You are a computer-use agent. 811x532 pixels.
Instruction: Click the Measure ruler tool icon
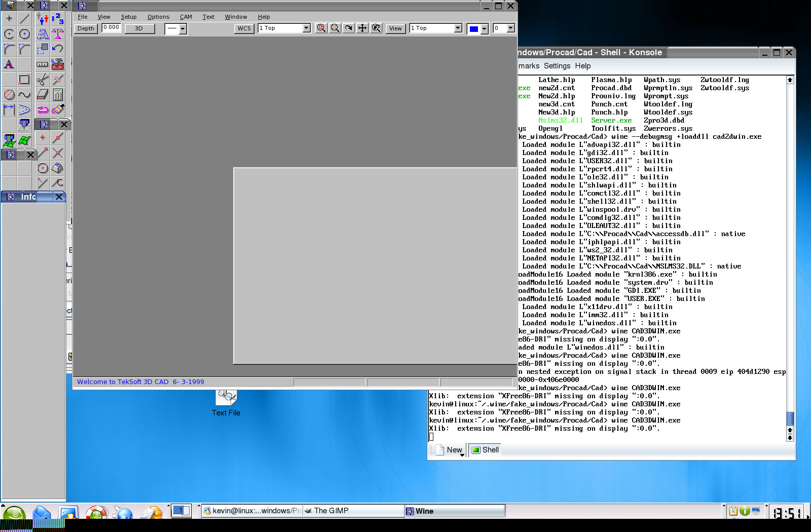click(43, 64)
